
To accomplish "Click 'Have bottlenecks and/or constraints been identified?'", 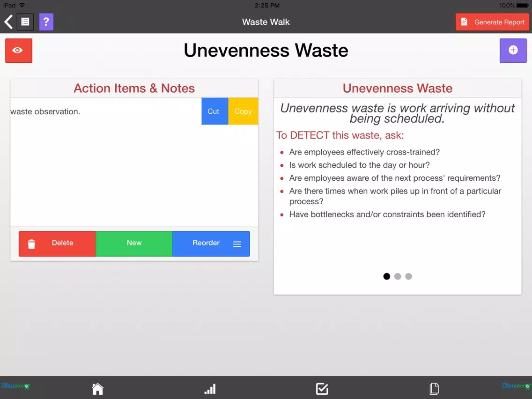I will coord(387,214).
